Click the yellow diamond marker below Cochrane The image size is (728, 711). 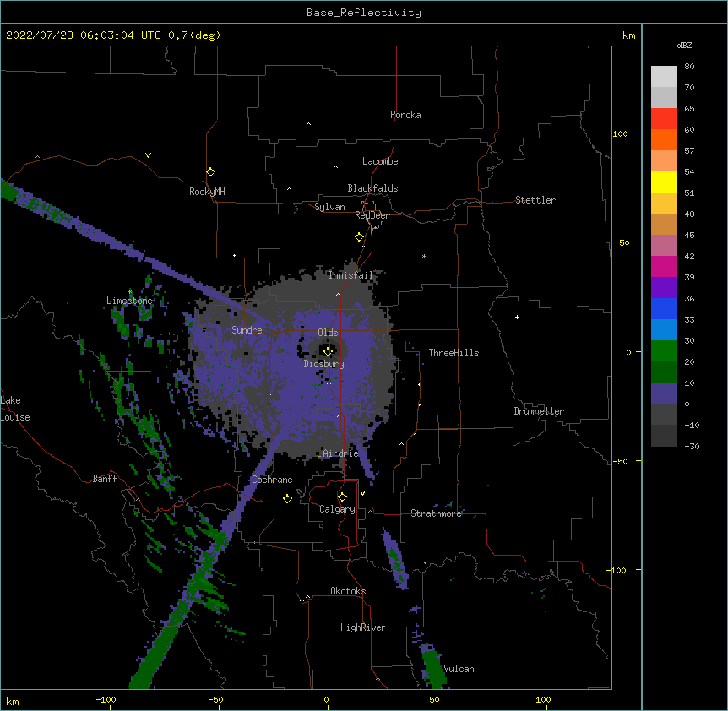pos(287,498)
